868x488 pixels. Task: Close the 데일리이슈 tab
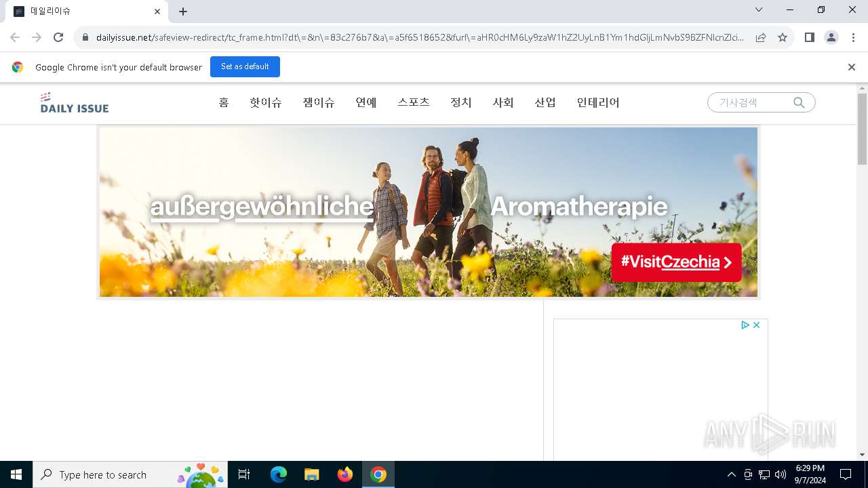[x=157, y=12]
